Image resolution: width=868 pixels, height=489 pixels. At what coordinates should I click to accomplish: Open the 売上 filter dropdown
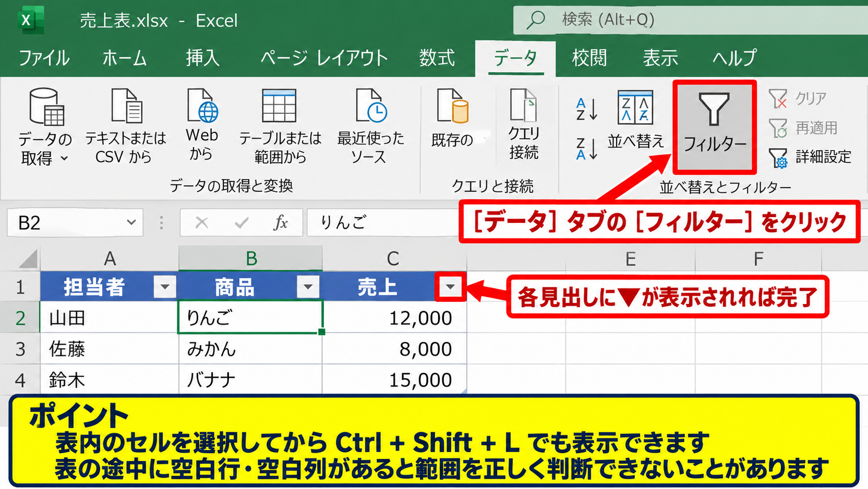pyautogui.click(x=450, y=286)
